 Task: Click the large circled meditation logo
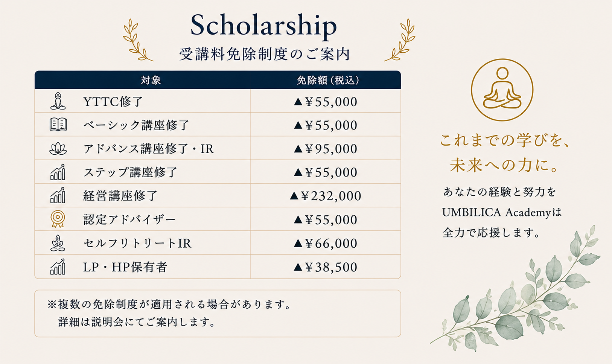502,90
